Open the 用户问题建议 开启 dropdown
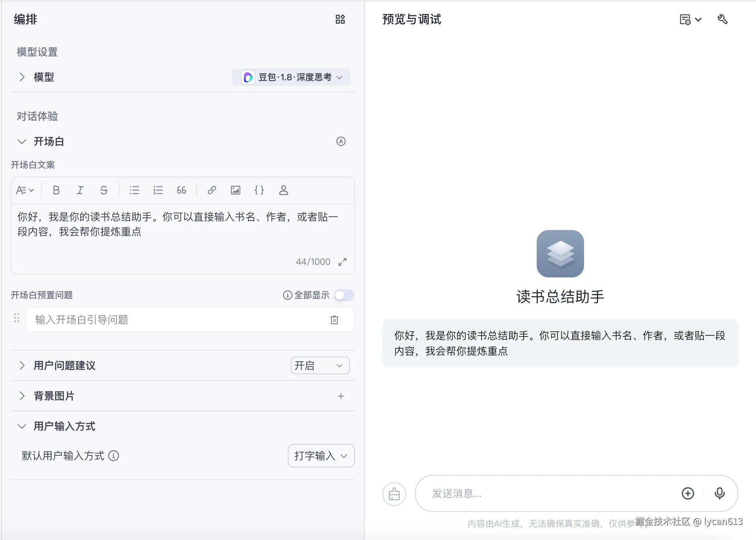 pyautogui.click(x=320, y=365)
